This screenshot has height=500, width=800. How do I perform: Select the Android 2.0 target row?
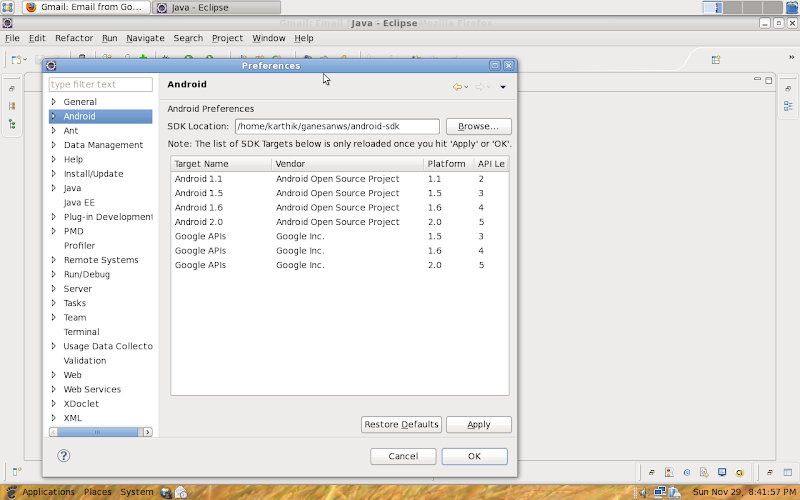(x=339, y=222)
